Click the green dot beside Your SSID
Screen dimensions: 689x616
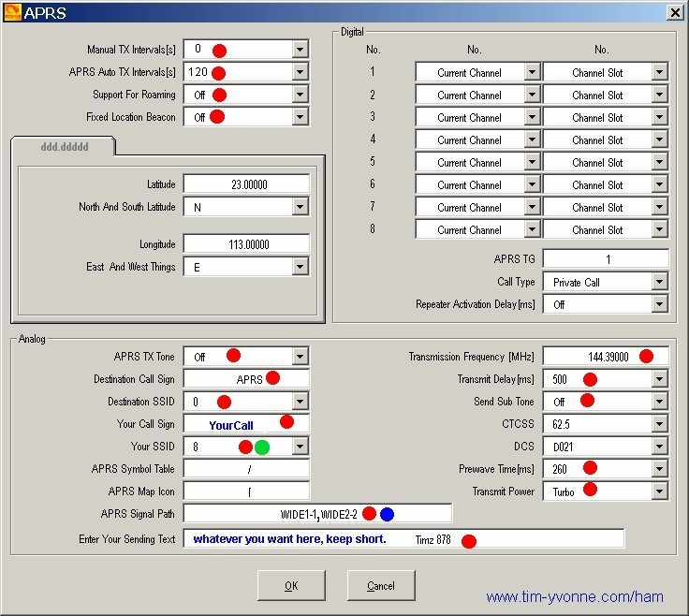(x=262, y=447)
